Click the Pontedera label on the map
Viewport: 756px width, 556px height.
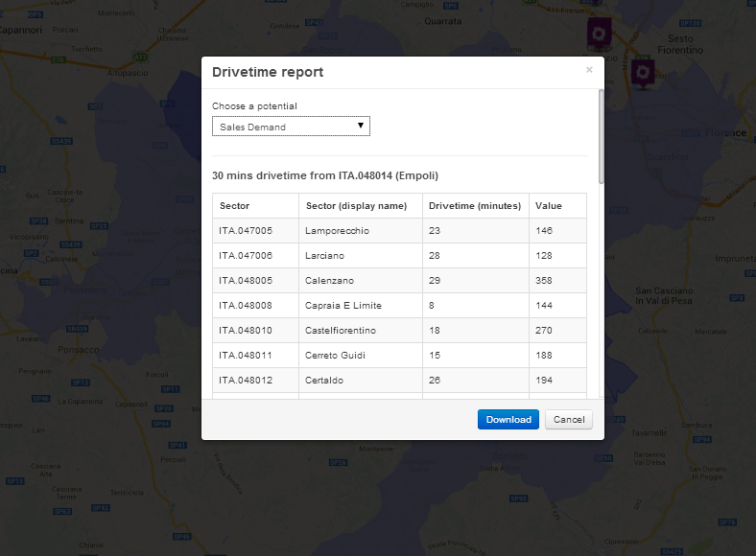(84, 290)
